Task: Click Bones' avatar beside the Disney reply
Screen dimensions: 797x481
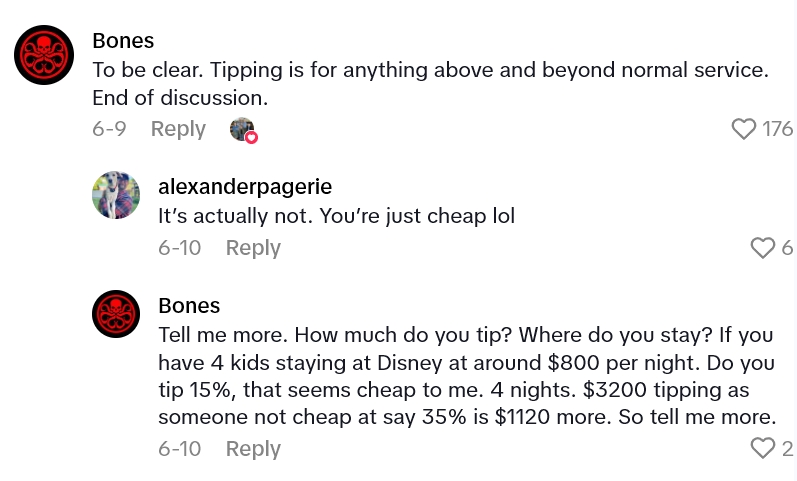Action: pos(116,314)
